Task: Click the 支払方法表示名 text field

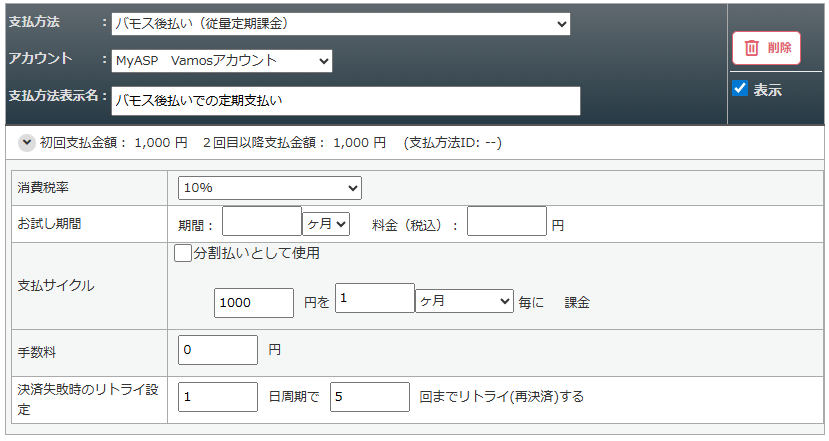Action: (345, 100)
